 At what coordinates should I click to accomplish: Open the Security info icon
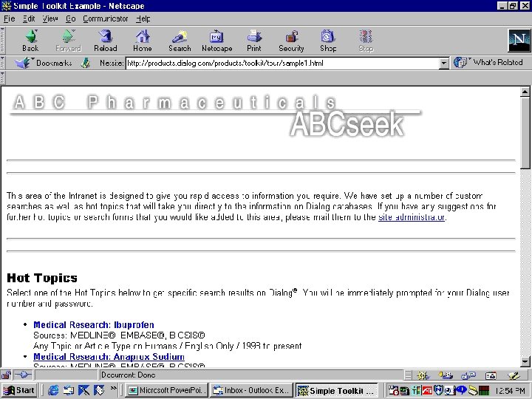[x=291, y=41]
